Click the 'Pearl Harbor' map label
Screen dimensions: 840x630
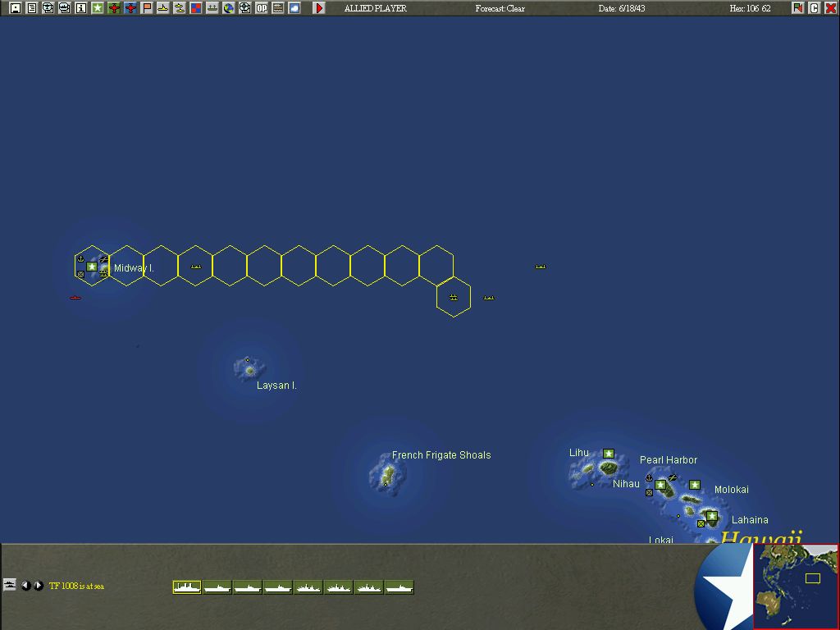(x=669, y=460)
